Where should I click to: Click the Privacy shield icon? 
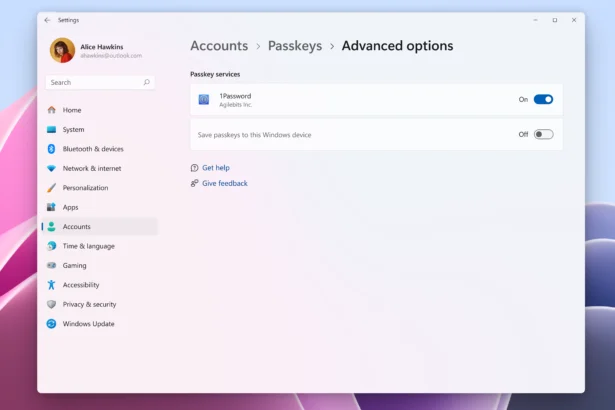[51, 304]
